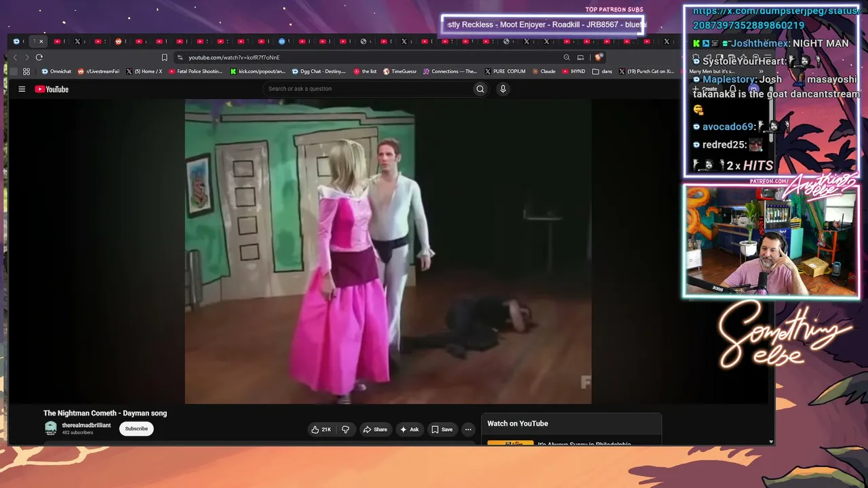Click the YouTube search box

tap(368, 89)
